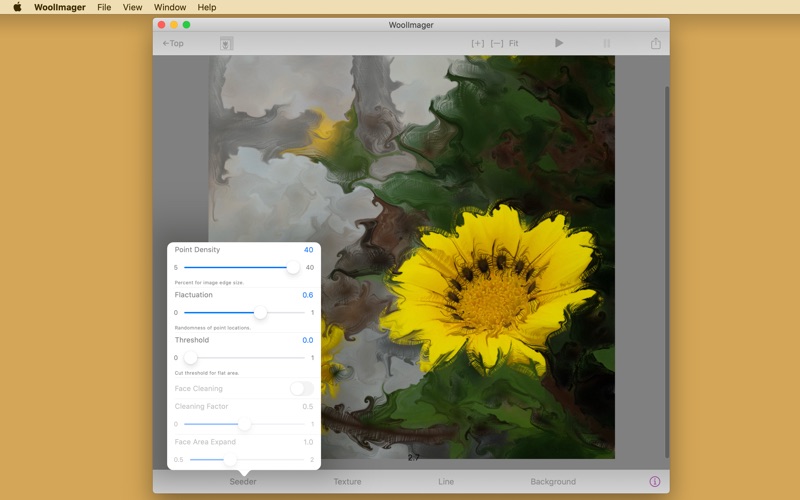The width and height of the screenshot is (800, 500).
Task: Adjust the Flactuation slider handle
Action: (260, 312)
